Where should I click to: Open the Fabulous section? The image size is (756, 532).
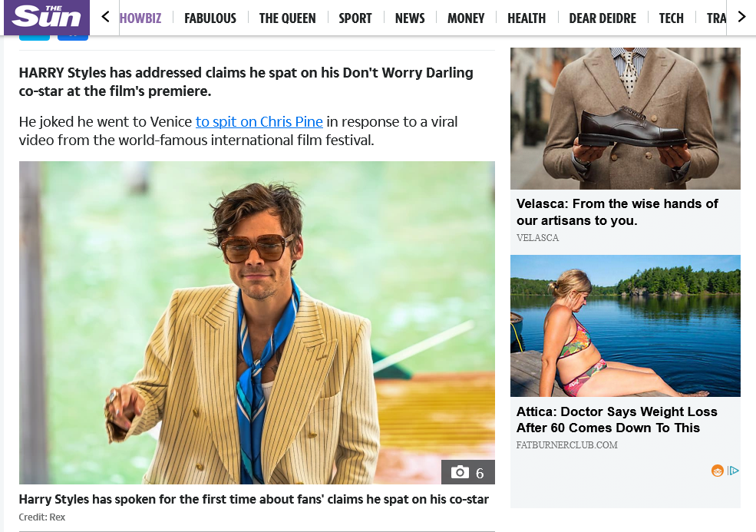(x=210, y=18)
